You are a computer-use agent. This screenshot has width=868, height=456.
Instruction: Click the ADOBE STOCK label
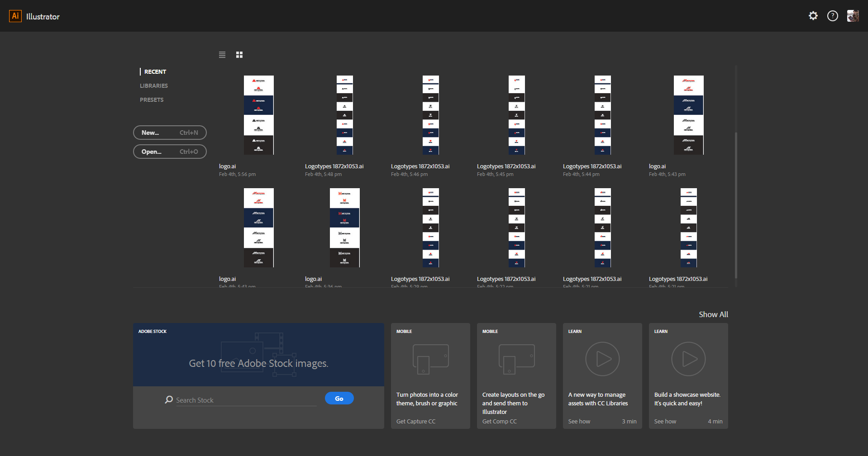(x=153, y=331)
